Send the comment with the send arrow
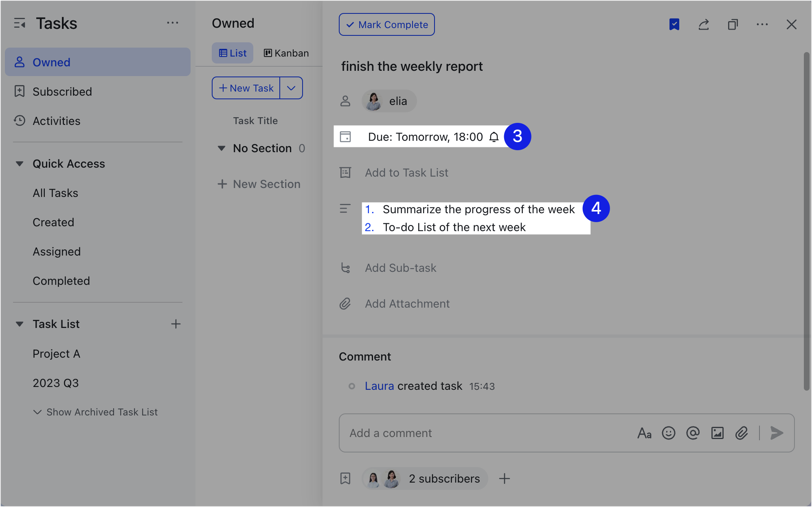812x507 pixels. tap(777, 433)
